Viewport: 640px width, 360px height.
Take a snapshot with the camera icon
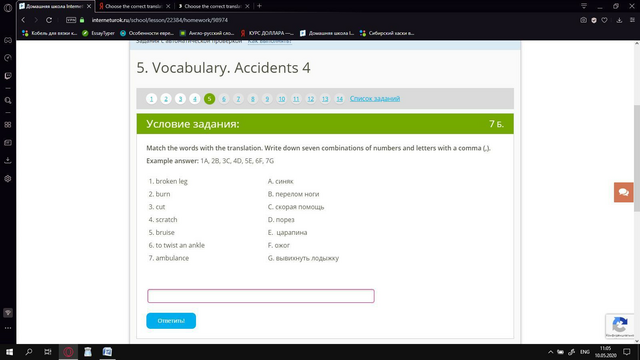583,20
